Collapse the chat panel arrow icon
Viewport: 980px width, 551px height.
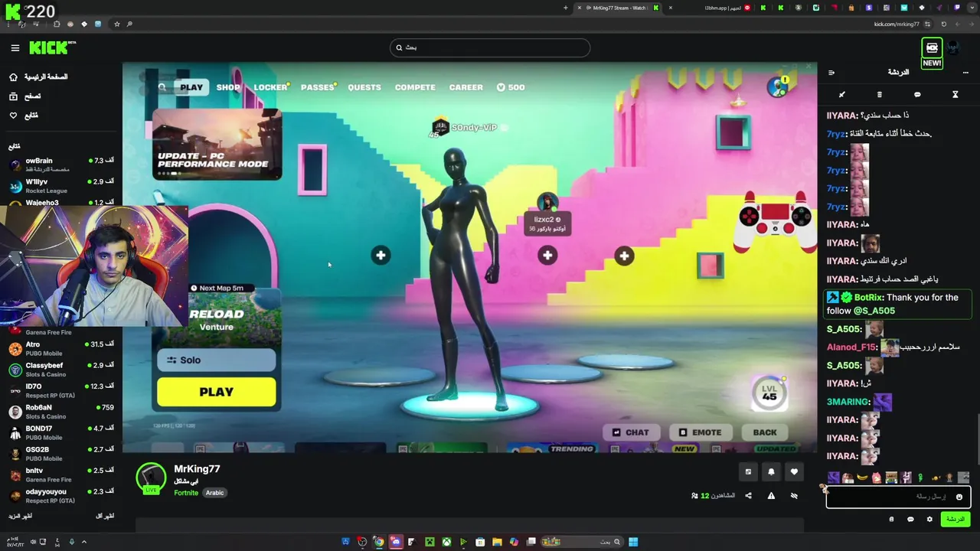pos(831,73)
